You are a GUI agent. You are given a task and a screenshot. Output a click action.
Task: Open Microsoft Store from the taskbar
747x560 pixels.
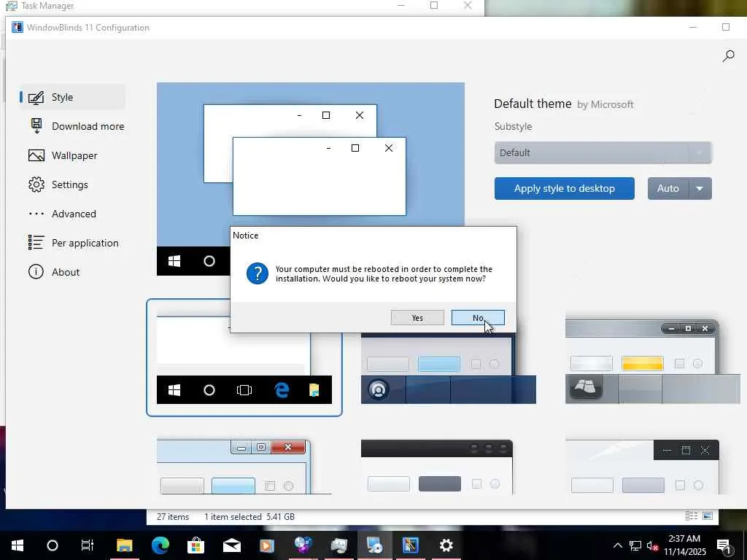point(196,545)
